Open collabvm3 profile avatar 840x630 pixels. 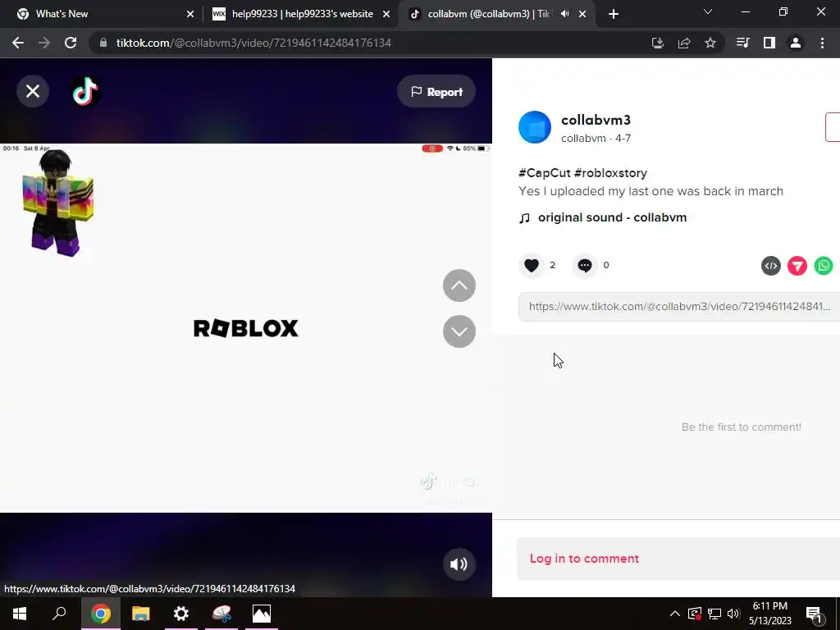coord(535,127)
